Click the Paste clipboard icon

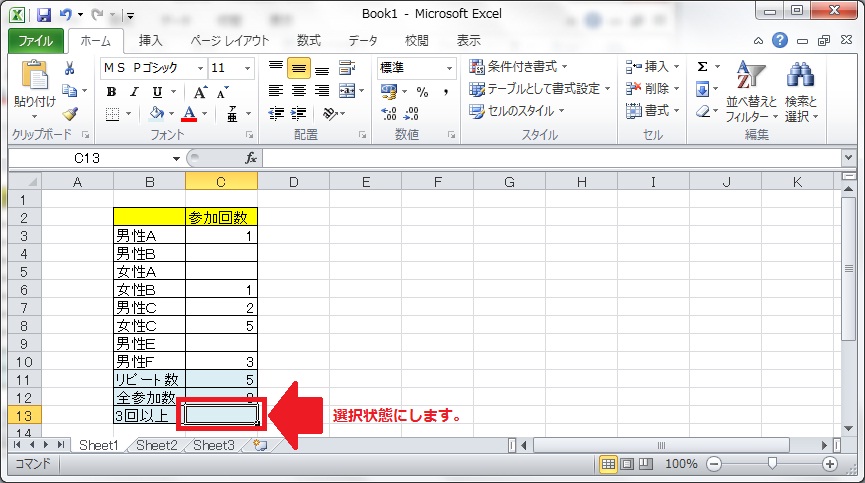34,75
